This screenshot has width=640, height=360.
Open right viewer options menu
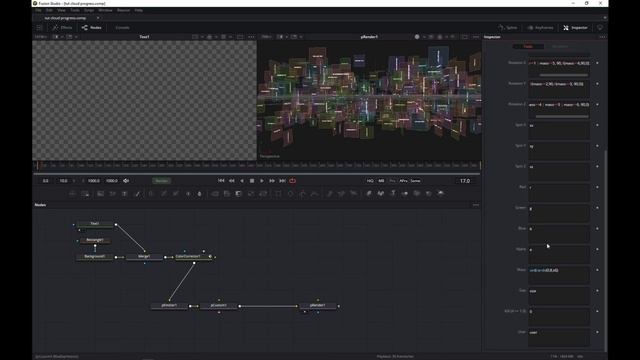pyautogui.click(x=476, y=37)
